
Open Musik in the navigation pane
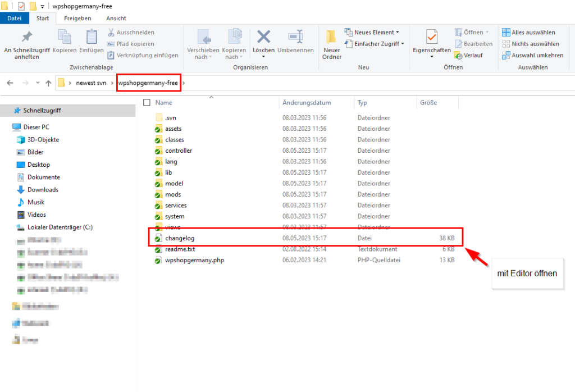click(36, 202)
